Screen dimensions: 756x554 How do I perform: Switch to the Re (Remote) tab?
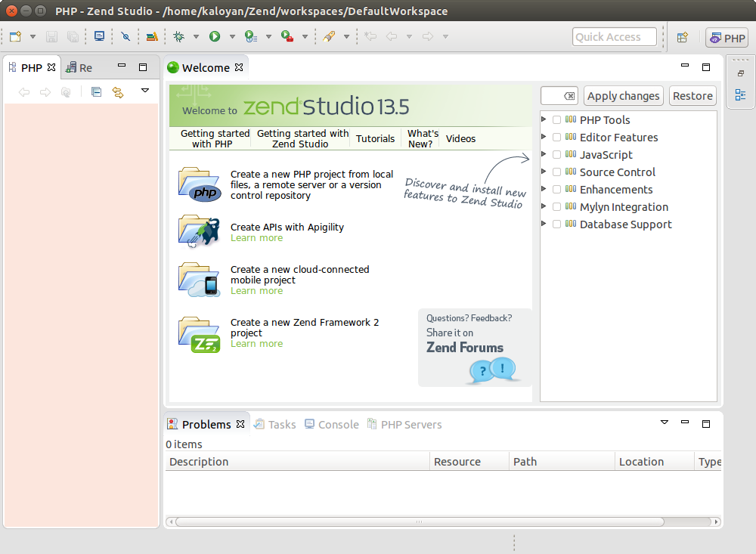click(x=79, y=68)
